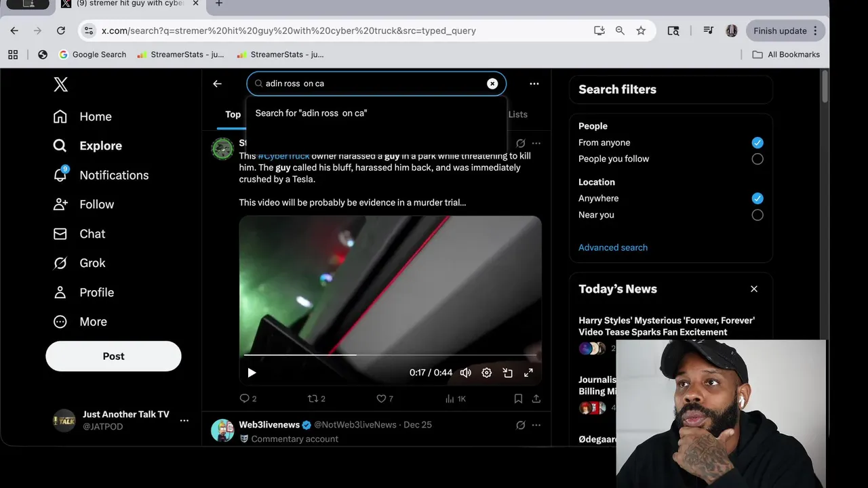Select Anywhere location radio option

(757, 199)
